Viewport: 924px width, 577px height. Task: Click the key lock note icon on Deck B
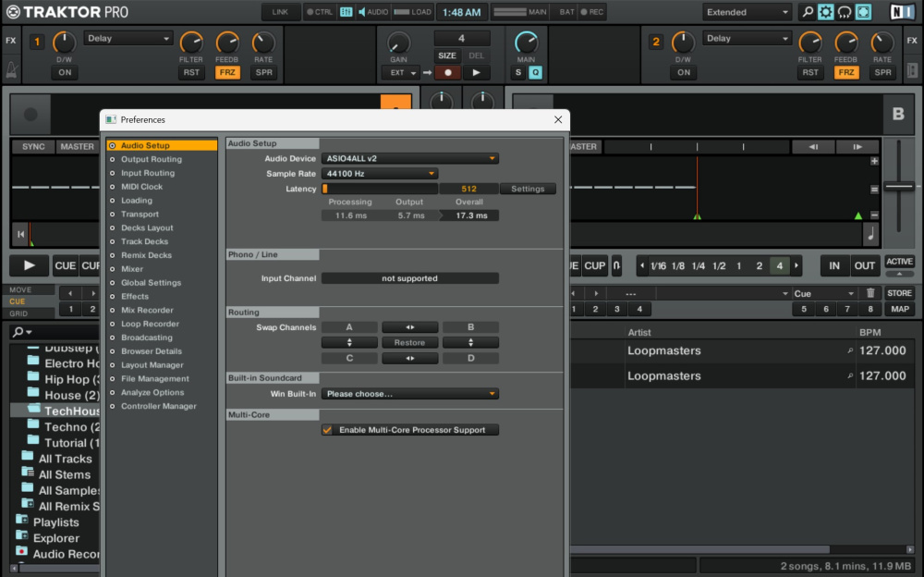coord(869,235)
